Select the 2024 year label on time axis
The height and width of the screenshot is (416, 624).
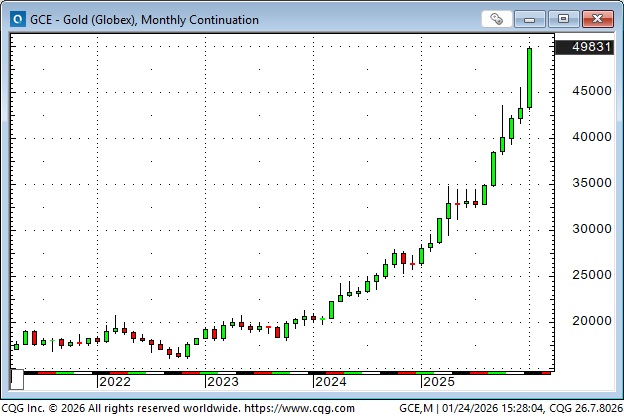pos(330,381)
